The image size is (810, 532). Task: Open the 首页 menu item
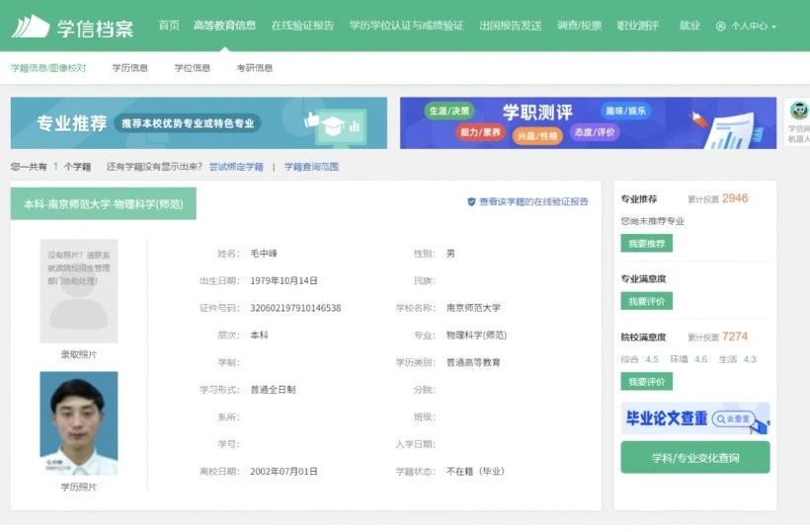(169, 26)
